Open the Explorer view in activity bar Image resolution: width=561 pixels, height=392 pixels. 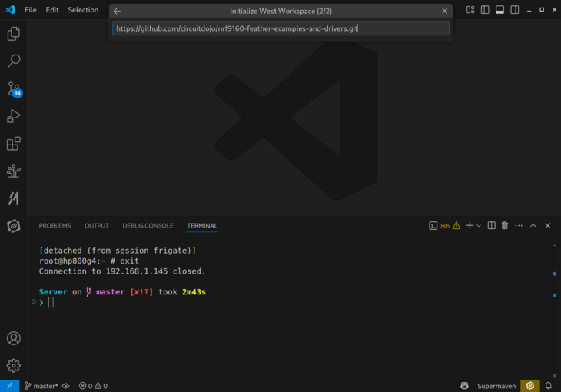(14, 34)
